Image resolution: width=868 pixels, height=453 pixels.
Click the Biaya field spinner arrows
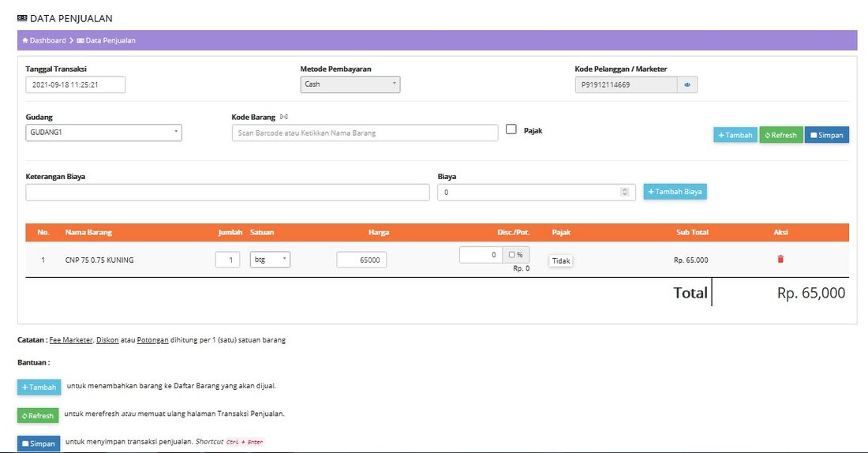624,192
